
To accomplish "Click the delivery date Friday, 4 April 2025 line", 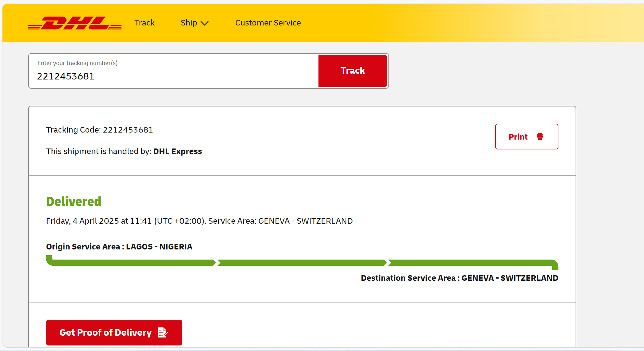I will tap(199, 221).
